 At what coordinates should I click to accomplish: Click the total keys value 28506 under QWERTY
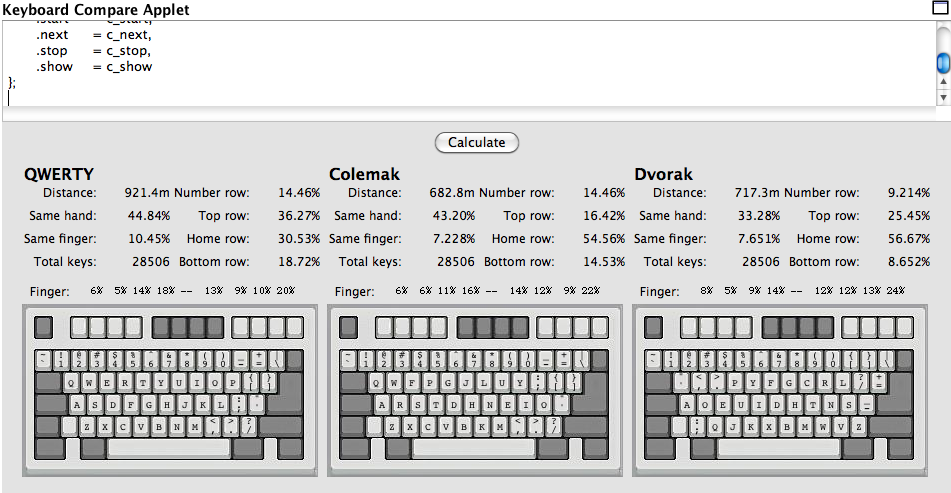tap(151, 262)
